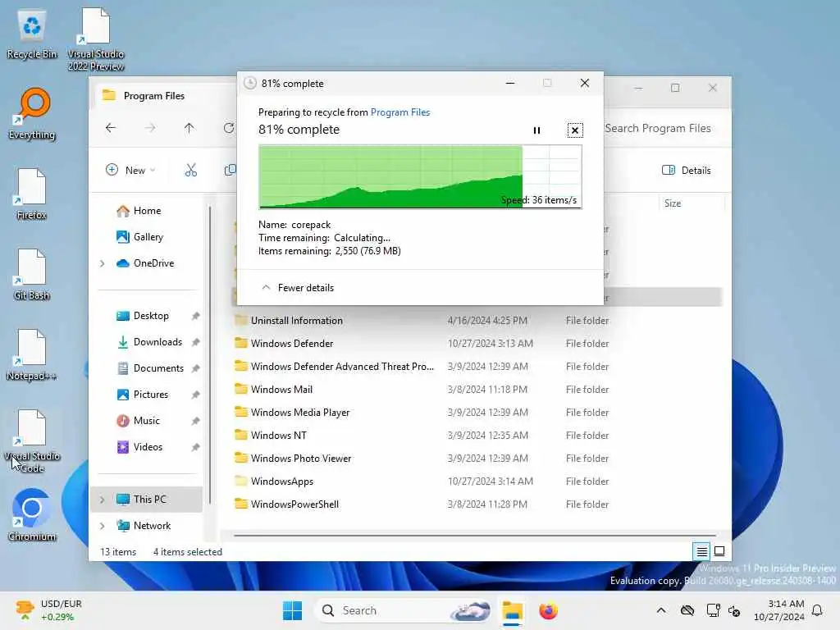
Task: Open the Desktop quick access folder
Action: click(x=143, y=316)
